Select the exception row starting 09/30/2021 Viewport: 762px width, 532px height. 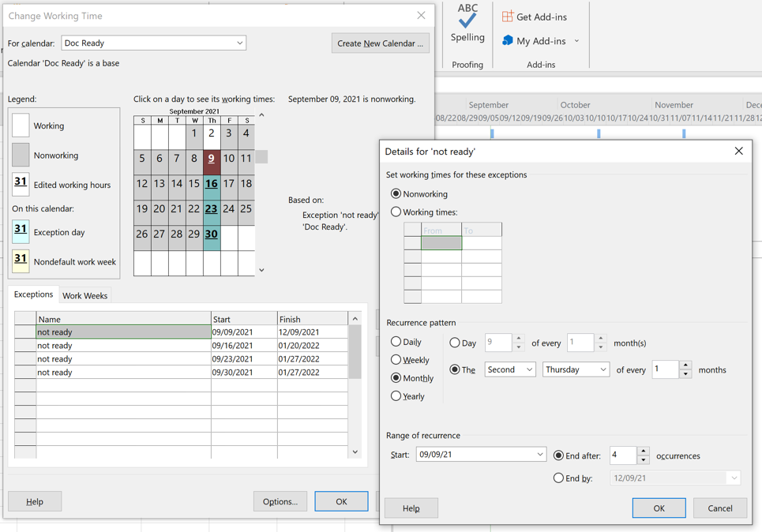pos(182,372)
